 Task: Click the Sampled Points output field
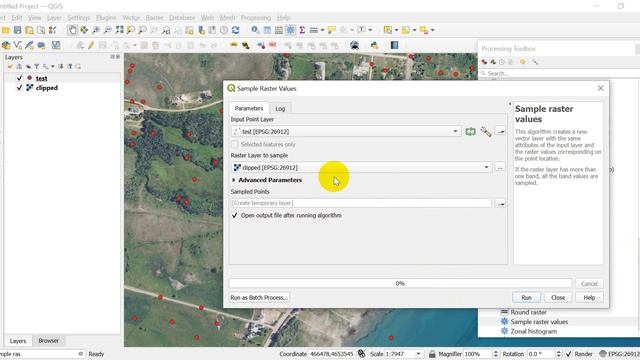click(361, 203)
